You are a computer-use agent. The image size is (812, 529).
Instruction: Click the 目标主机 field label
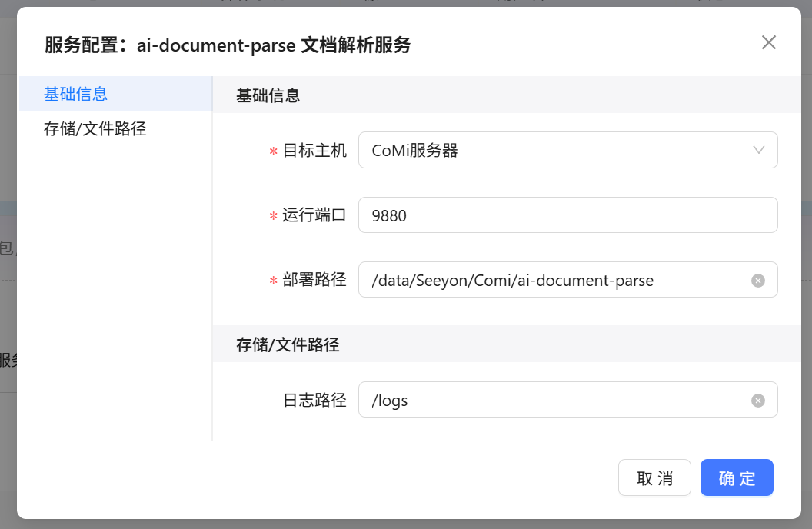pyautogui.click(x=314, y=151)
